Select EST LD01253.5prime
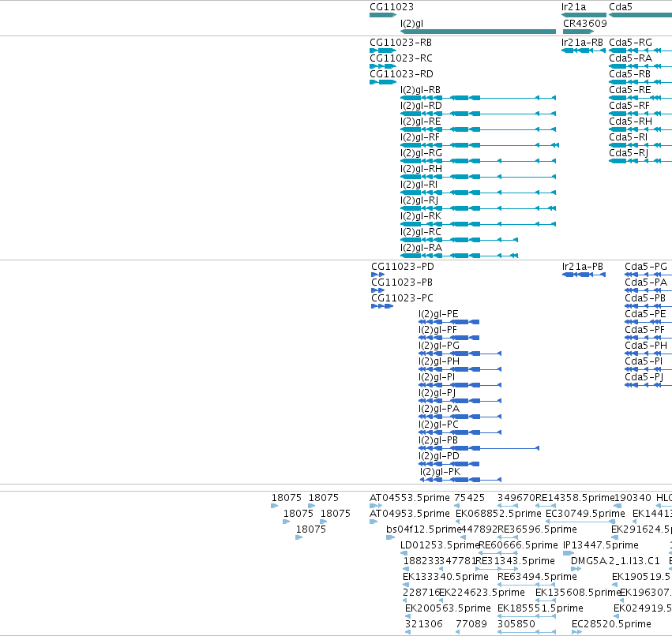Viewport: 672px width, 636px height. (439, 545)
